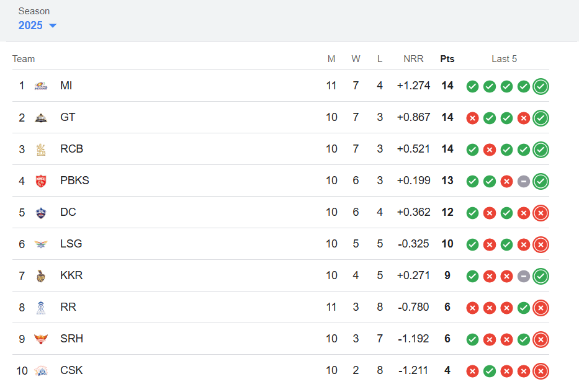Click the blue dropdown arrow beside 2025
Image resolution: width=579 pixels, height=392 pixels.
click(52, 25)
